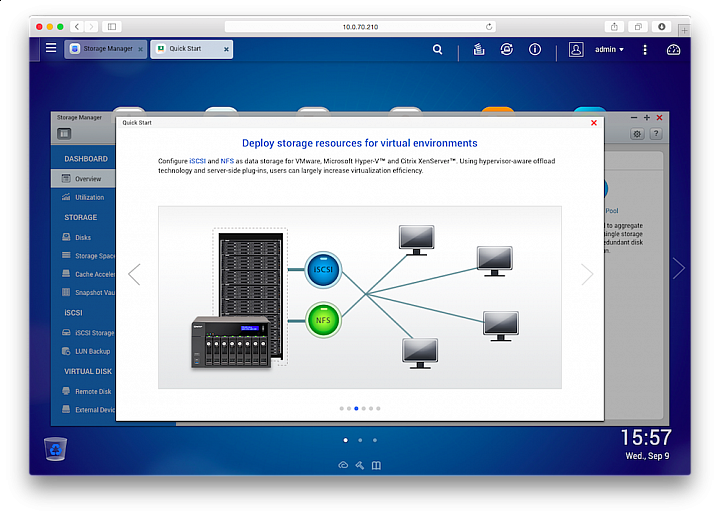Click the Pool link in Storage Manager
Viewport: 720px width, 518px height.
point(612,211)
